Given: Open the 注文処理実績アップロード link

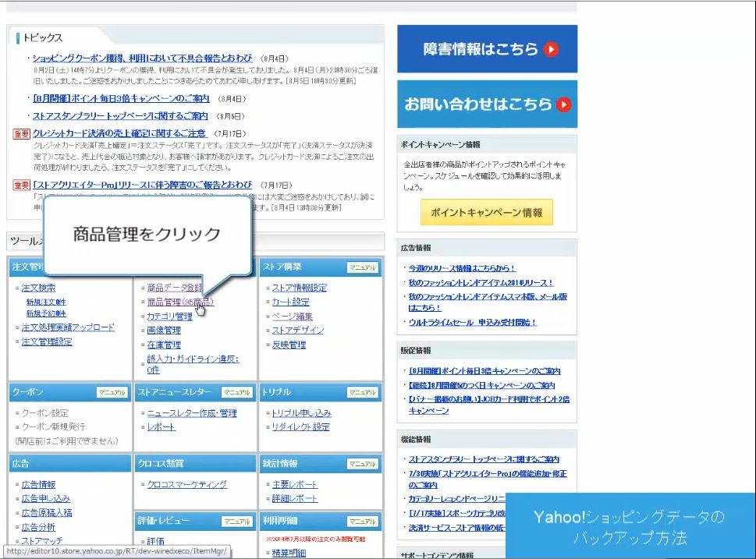Looking at the screenshot, I should [x=68, y=327].
